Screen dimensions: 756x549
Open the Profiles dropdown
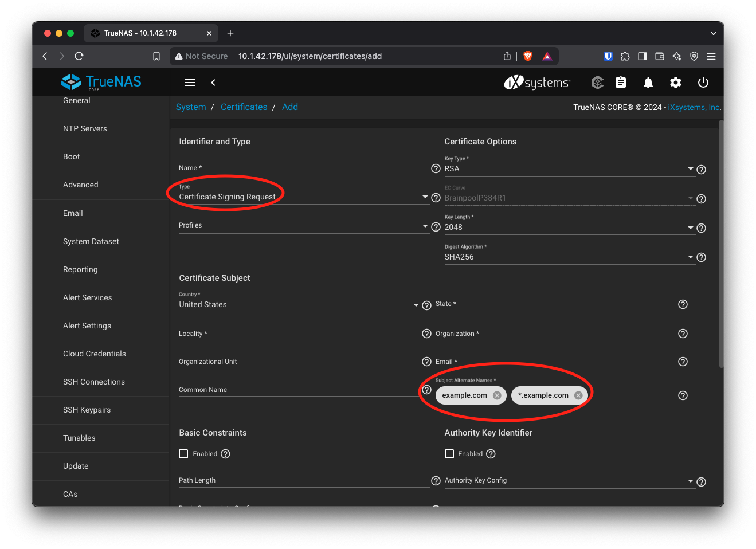point(304,226)
